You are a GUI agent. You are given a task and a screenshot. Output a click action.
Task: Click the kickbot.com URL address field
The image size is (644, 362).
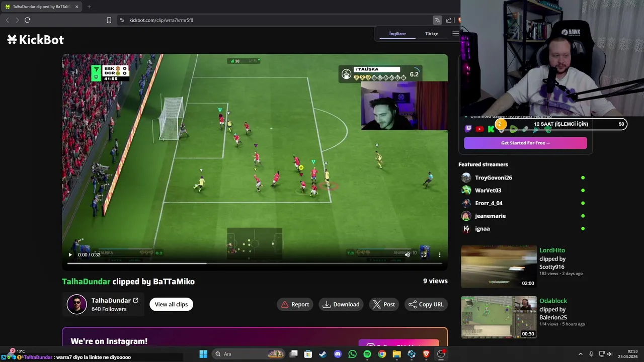coord(161,20)
